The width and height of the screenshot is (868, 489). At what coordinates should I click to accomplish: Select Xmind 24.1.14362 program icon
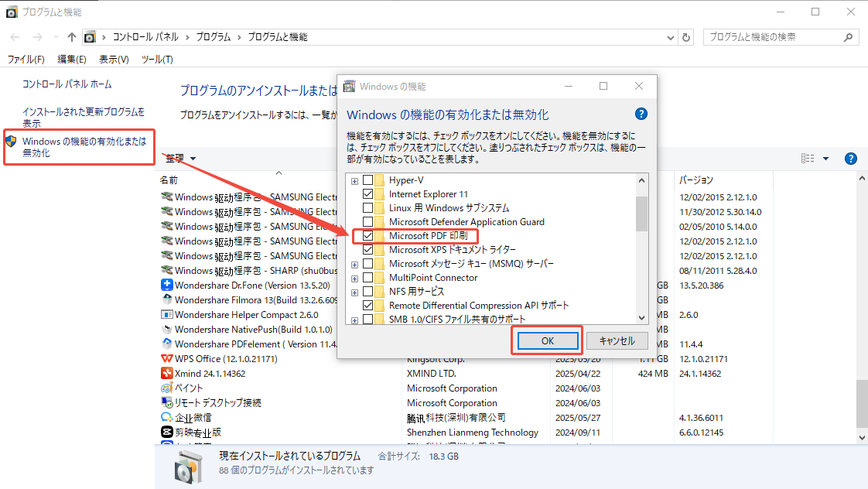166,373
